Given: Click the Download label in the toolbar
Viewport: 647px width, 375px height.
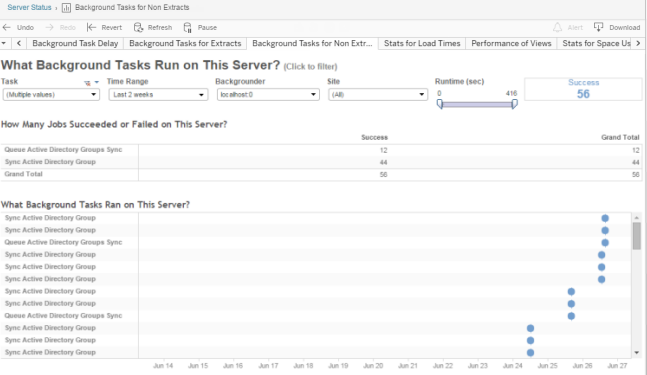Looking at the screenshot, I should 625,28.
